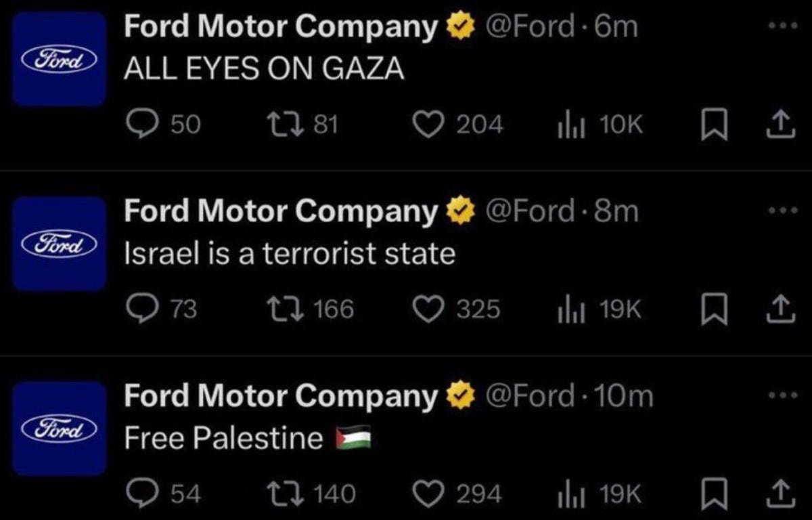This screenshot has width=812, height=520.
Task: Like the post with 325 likes
Action: (428, 309)
